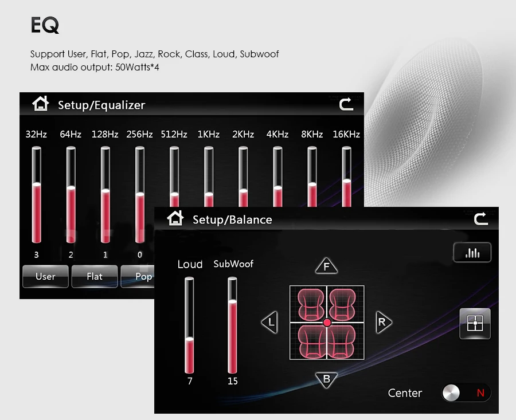Click the Setup/Equalizer title text
The width and height of the screenshot is (516, 420).
(101, 105)
